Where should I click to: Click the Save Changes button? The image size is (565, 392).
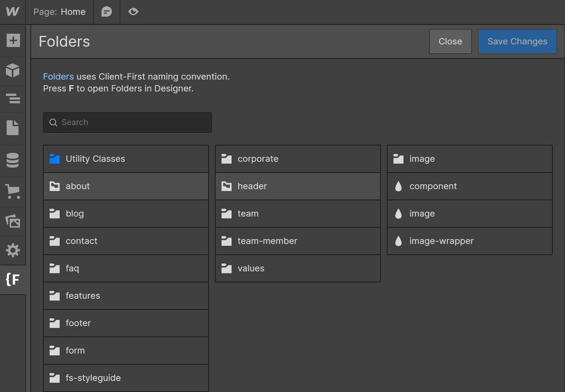(x=517, y=41)
